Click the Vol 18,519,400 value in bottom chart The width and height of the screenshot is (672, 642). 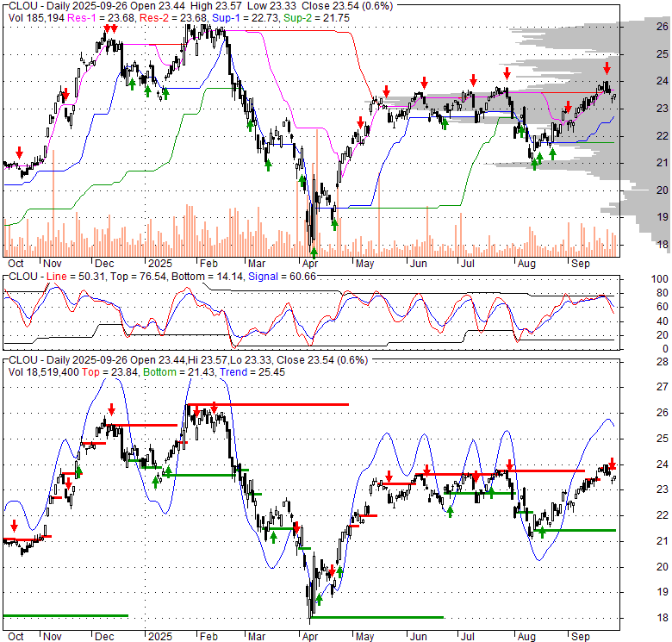tap(44, 372)
